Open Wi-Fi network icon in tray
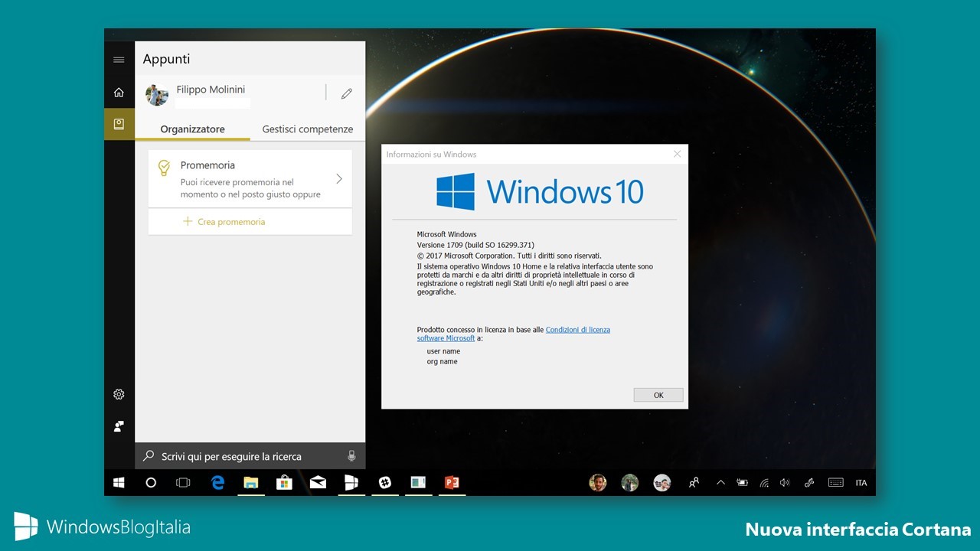Image resolution: width=980 pixels, height=551 pixels. [764, 483]
